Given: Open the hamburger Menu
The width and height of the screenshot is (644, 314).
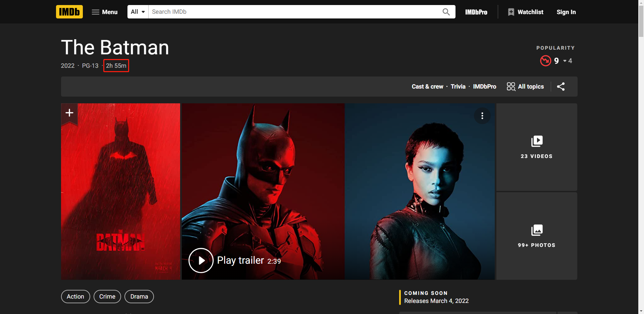Looking at the screenshot, I should (x=105, y=12).
